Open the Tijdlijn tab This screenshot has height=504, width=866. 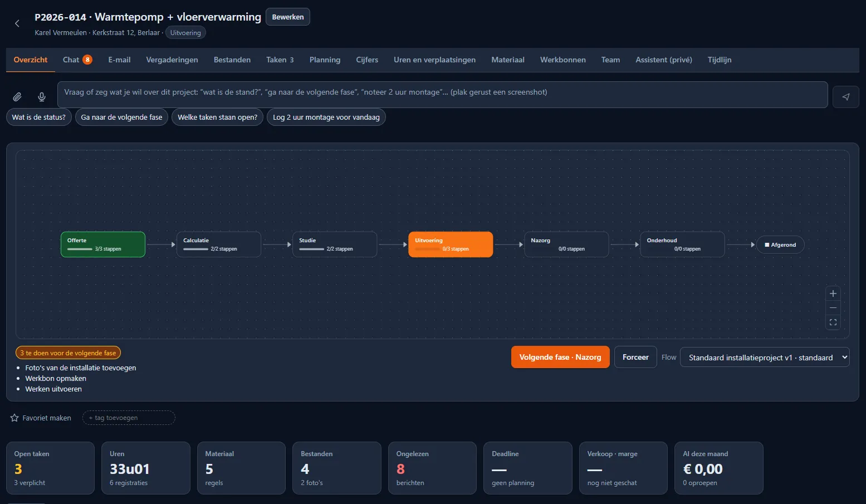click(719, 60)
